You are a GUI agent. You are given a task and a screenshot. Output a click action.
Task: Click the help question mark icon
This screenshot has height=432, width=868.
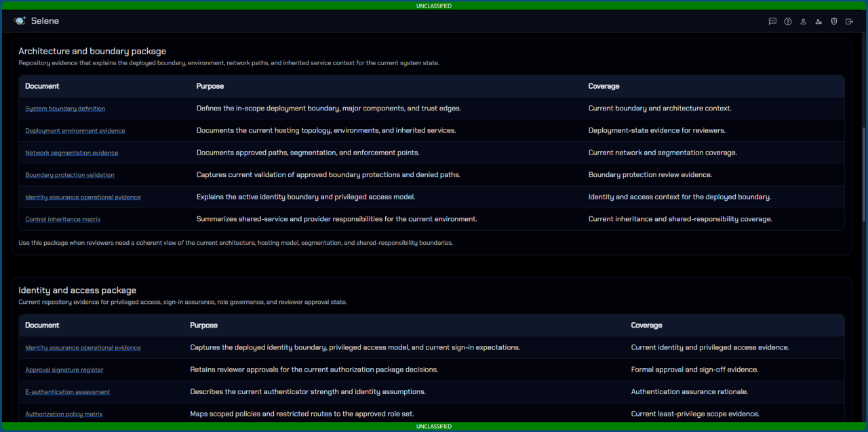tap(788, 22)
